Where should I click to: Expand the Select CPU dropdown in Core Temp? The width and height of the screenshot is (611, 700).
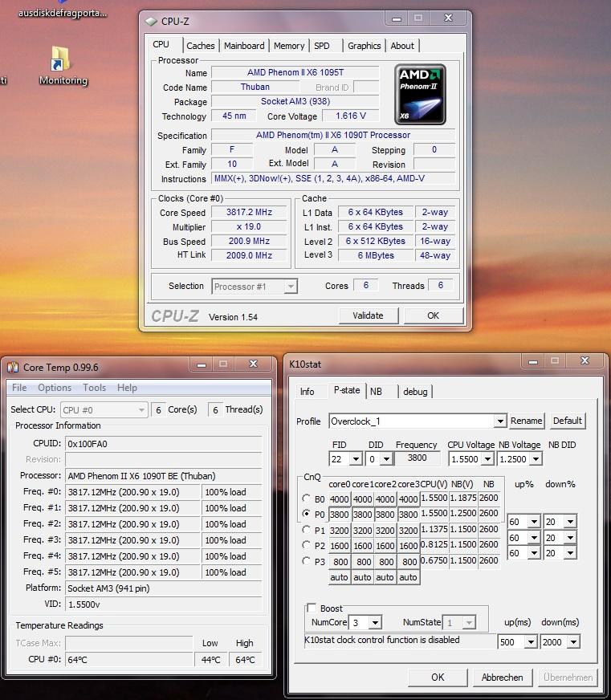104,410
